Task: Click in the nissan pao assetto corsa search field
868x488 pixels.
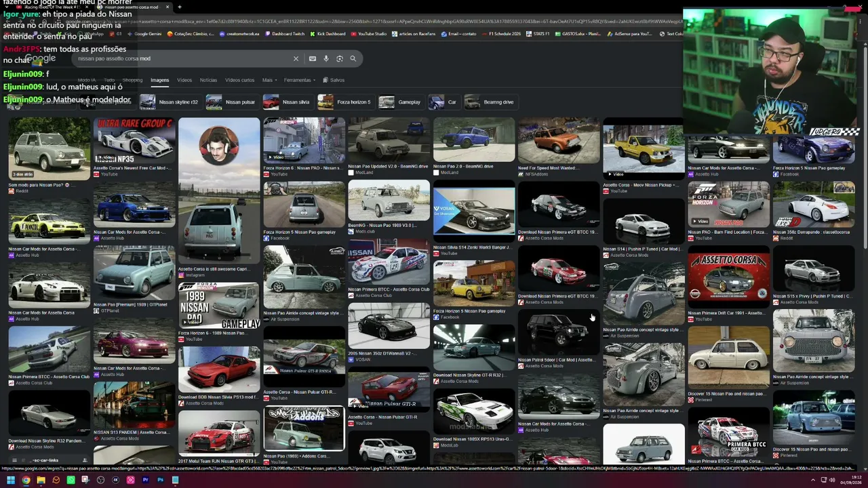Action: 183,59
